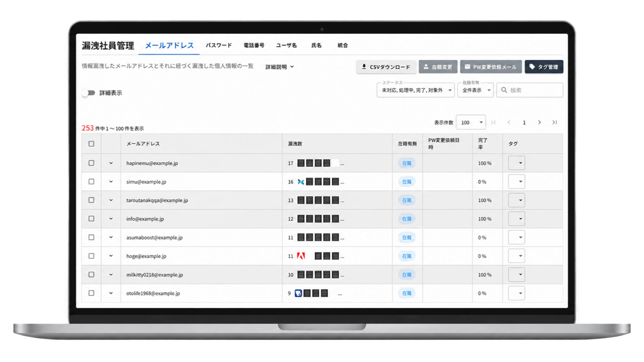Open tag dropdown for simu@example.jp

coord(517,182)
